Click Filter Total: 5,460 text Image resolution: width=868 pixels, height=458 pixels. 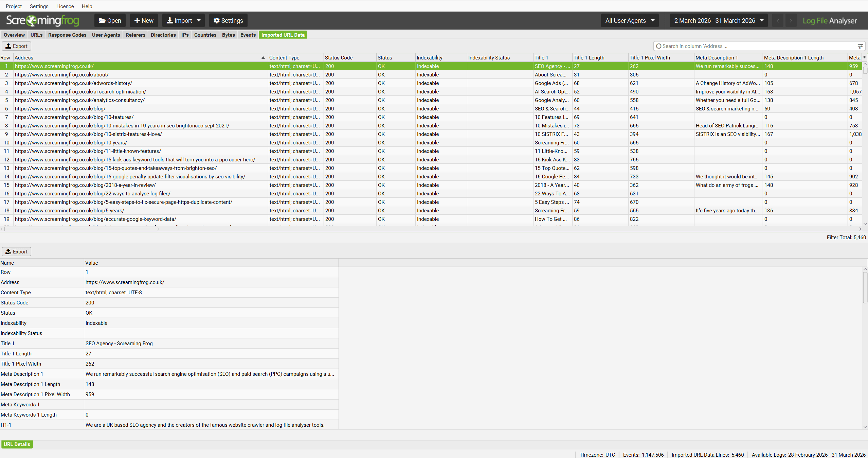846,237
